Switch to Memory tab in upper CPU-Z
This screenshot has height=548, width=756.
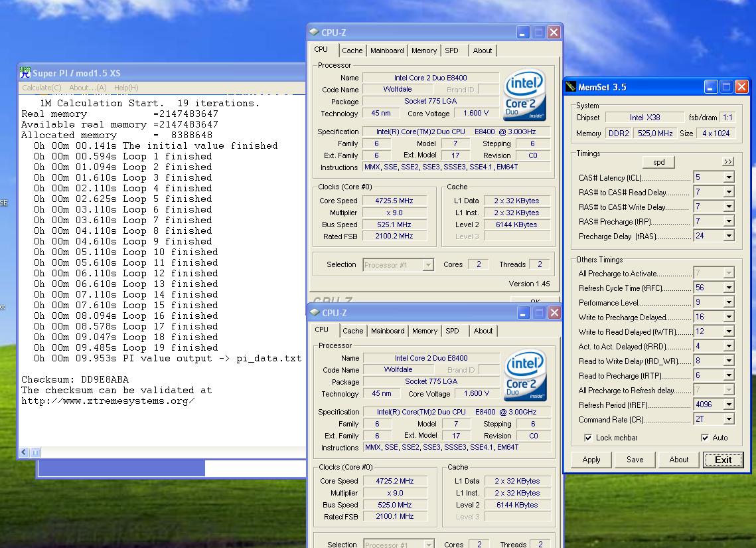[424, 50]
